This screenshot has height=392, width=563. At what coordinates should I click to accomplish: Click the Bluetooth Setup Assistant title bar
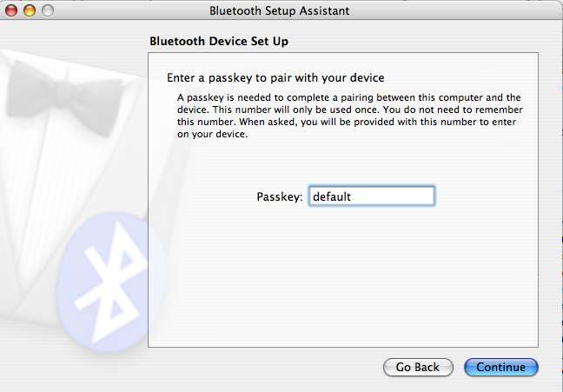(280, 10)
